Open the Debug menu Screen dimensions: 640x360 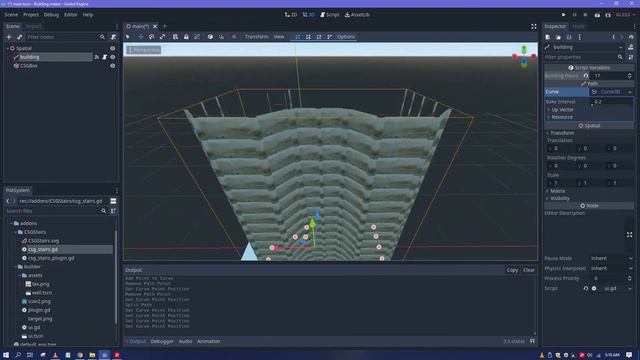tap(51, 15)
